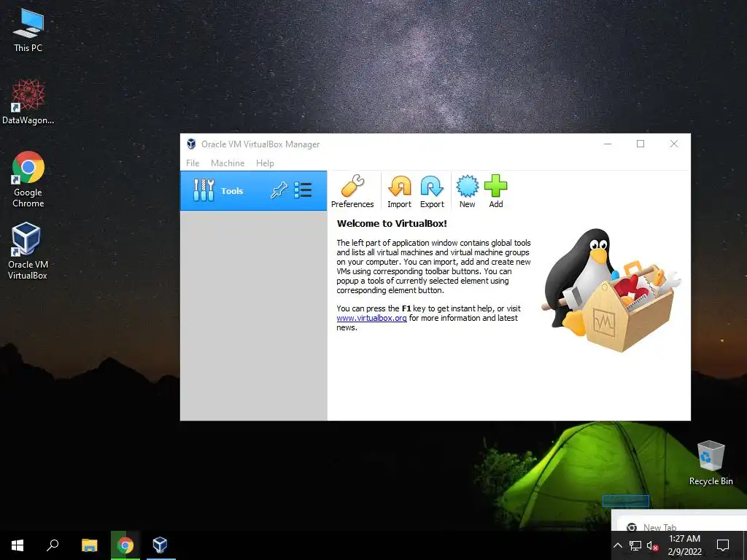
Task: Maximize the VirtualBox Manager window
Action: click(x=640, y=144)
